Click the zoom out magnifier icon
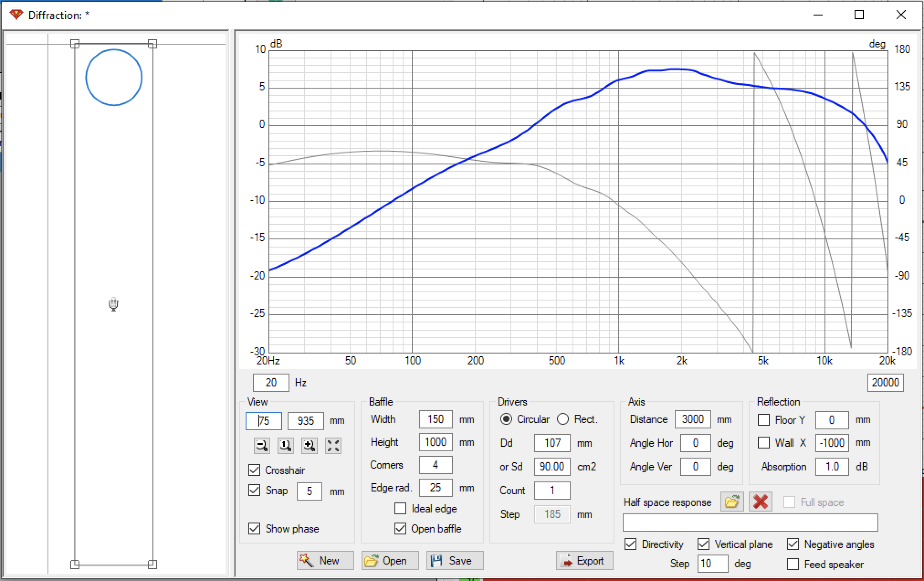The height and width of the screenshot is (581, 924). click(262, 445)
